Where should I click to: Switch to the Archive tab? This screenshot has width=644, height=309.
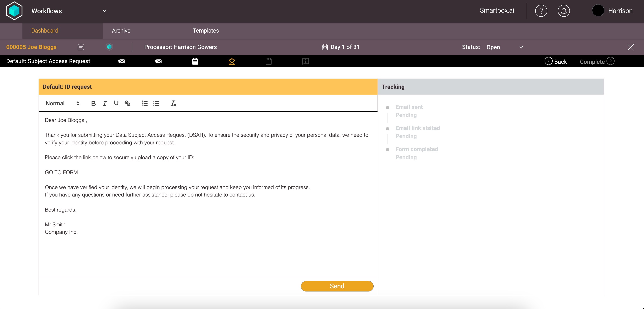(121, 31)
